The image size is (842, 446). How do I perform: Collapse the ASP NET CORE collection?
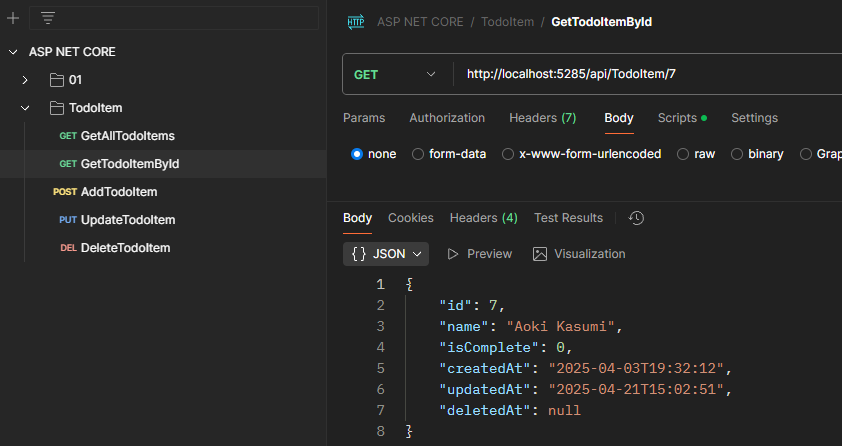pyautogui.click(x=13, y=52)
